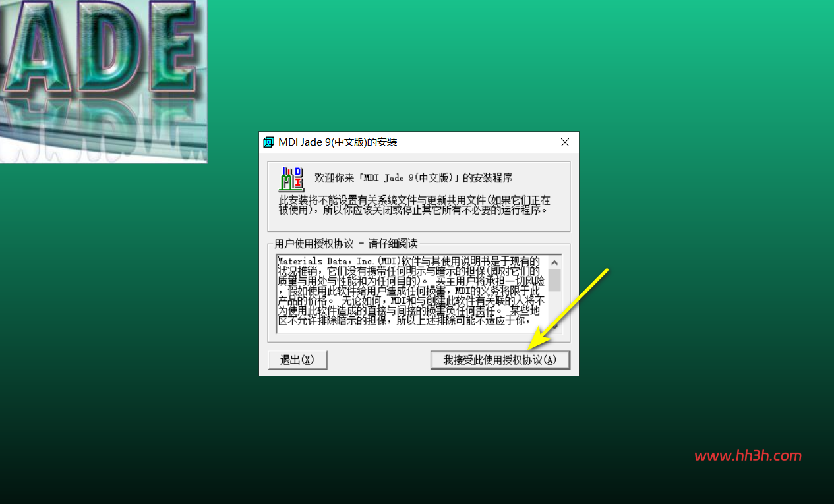Image resolution: width=834 pixels, height=504 pixels.
Task: Click the license scrollbar up arrow
Action: click(x=555, y=262)
